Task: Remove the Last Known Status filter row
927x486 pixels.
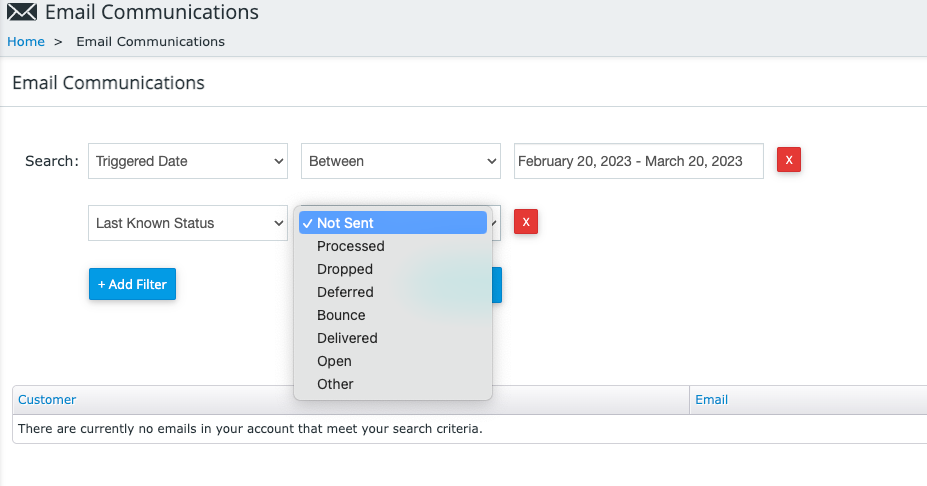Action: [526, 222]
